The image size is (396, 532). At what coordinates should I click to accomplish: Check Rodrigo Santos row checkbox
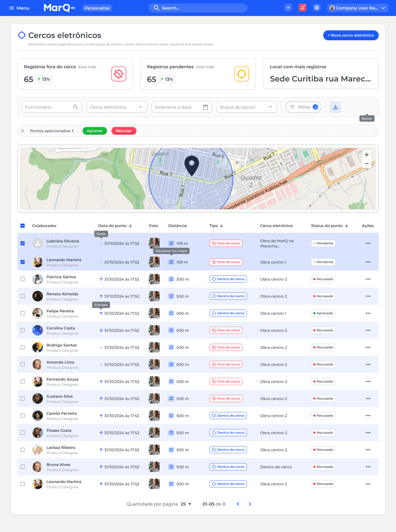pyautogui.click(x=23, y=347)
